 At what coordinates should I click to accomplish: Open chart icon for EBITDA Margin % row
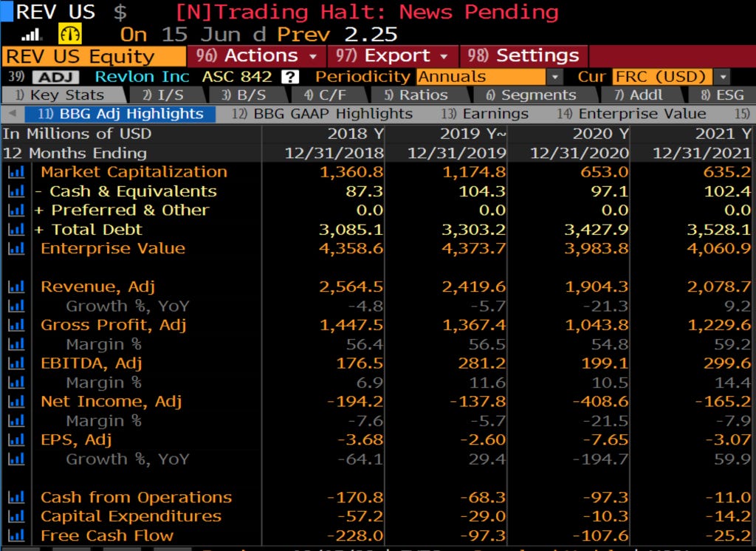tap(16, 382)
